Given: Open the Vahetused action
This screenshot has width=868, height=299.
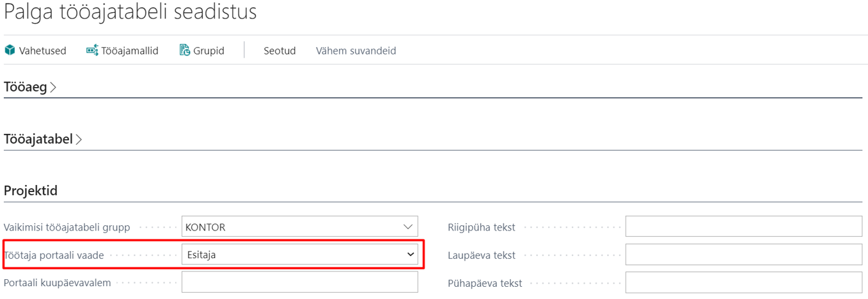Looking at the screenshot, I should tap(35, 50).
